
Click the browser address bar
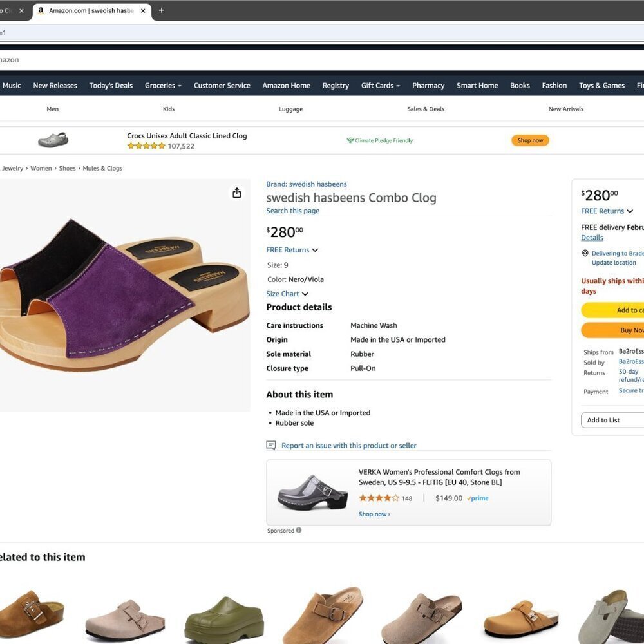(x=322, y=32)
